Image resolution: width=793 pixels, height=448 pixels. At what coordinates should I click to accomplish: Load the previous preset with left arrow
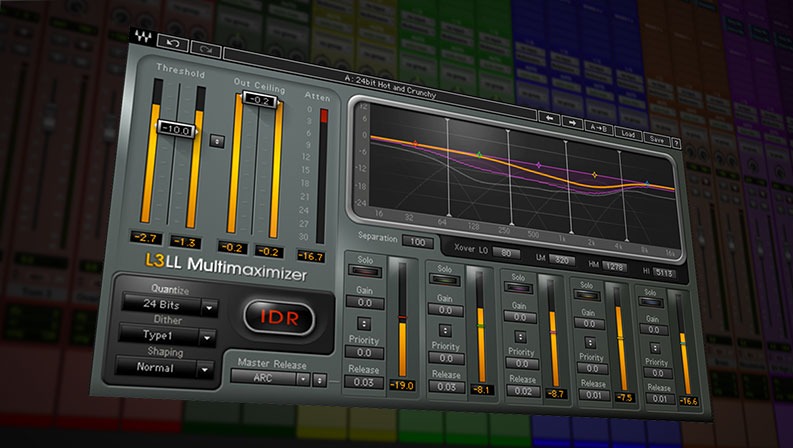(549, 119)
